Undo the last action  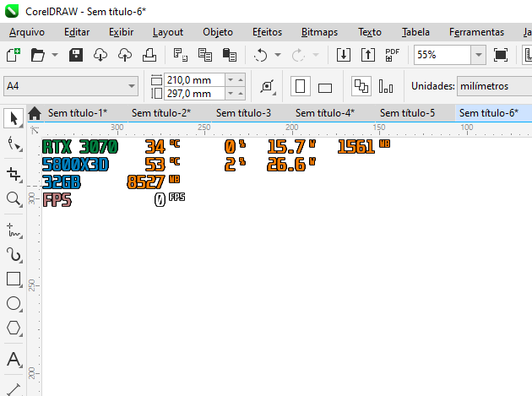pos(261,55)
